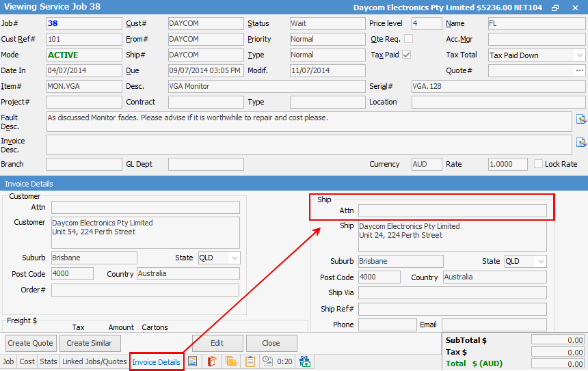Screen dimensions: 588x371
Task: Switch to the Linked Jobs/Quotes tab
Action: tap(94, 361)
